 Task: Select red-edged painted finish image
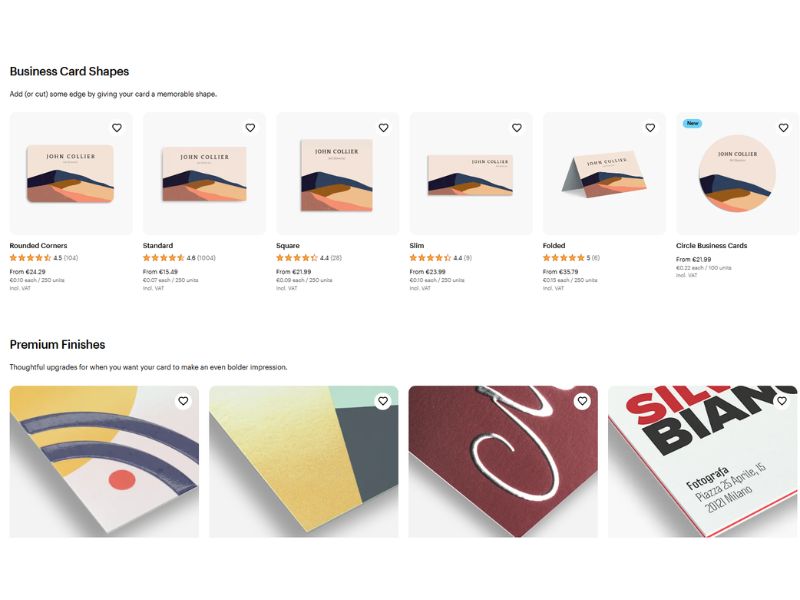(x=702, y=462)
